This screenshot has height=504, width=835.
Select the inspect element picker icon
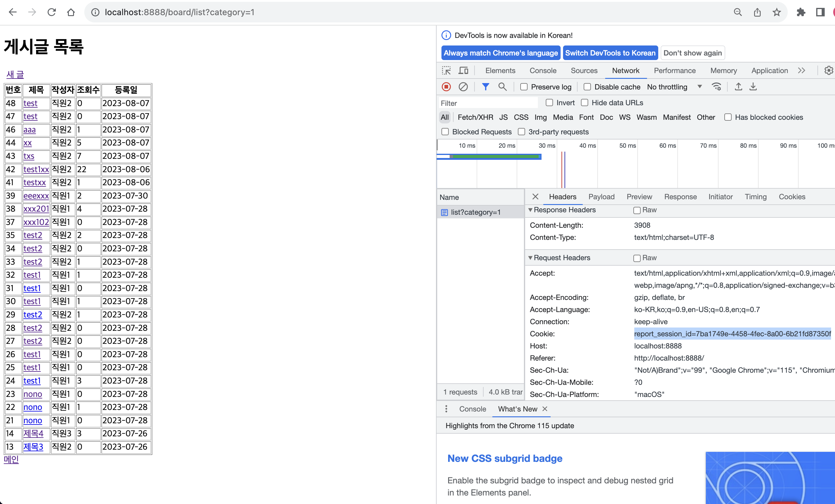(x=446, y=70)
